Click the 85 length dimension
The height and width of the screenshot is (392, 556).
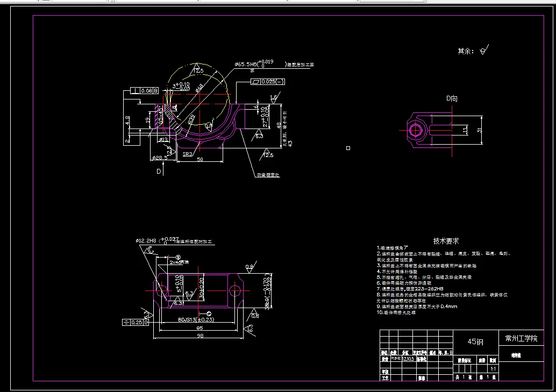coord(199,328)
